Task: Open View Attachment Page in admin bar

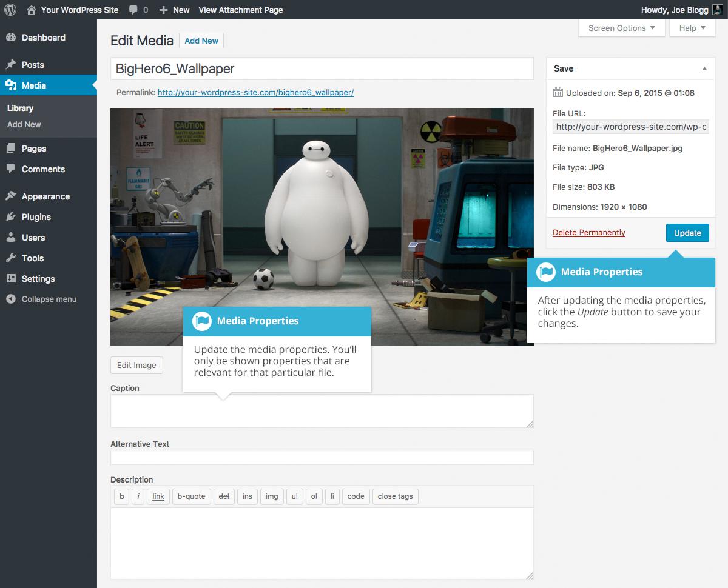Action: click(x=241, y=10)
